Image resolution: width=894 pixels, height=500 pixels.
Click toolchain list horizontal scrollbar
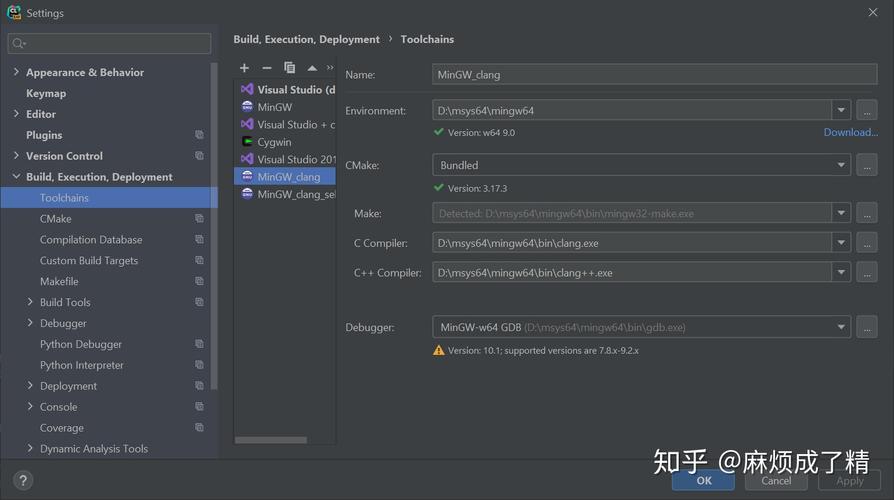[x=271, y=440]
